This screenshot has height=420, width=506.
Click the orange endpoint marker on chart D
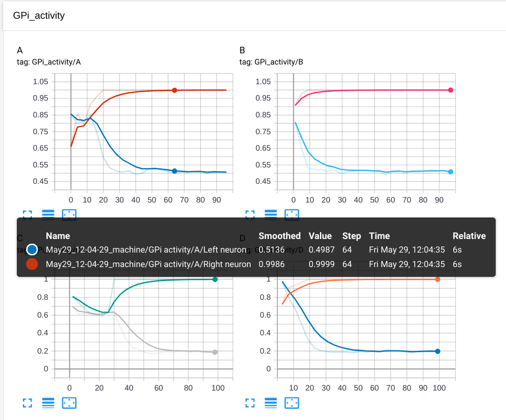[438, 279]
